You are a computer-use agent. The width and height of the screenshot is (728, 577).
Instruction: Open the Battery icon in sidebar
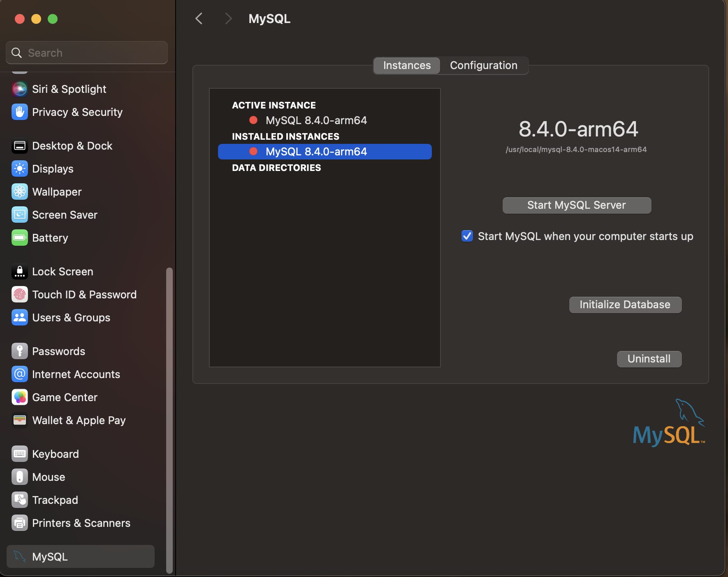pyautogui.click(x=20, y=238)
